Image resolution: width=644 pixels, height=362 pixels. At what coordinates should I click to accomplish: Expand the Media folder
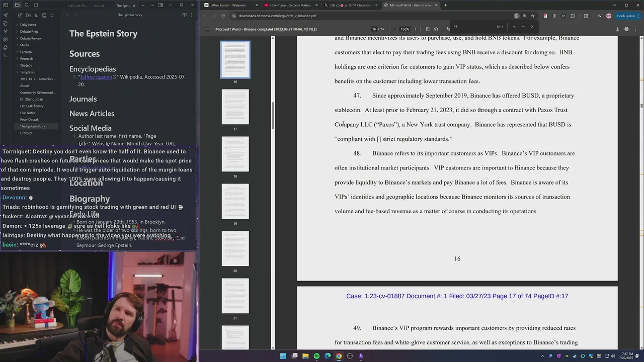coord(17,45)
